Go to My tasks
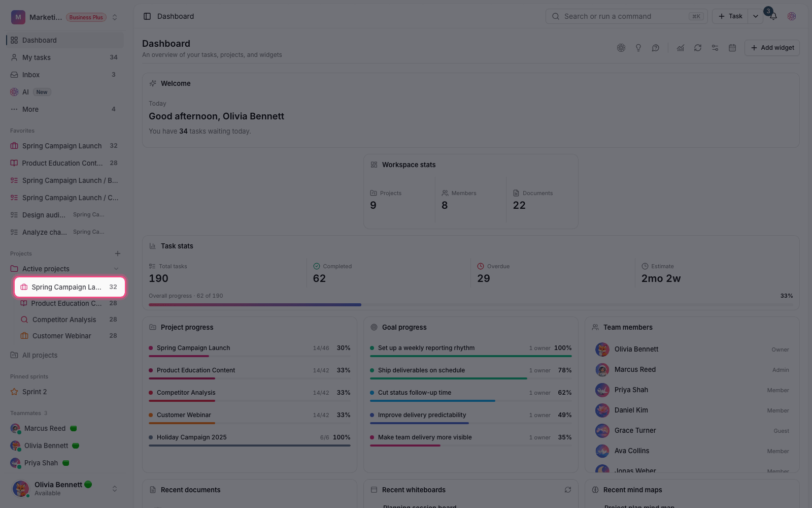This screenshot has width=812, height=508. [x=65, y=57]
